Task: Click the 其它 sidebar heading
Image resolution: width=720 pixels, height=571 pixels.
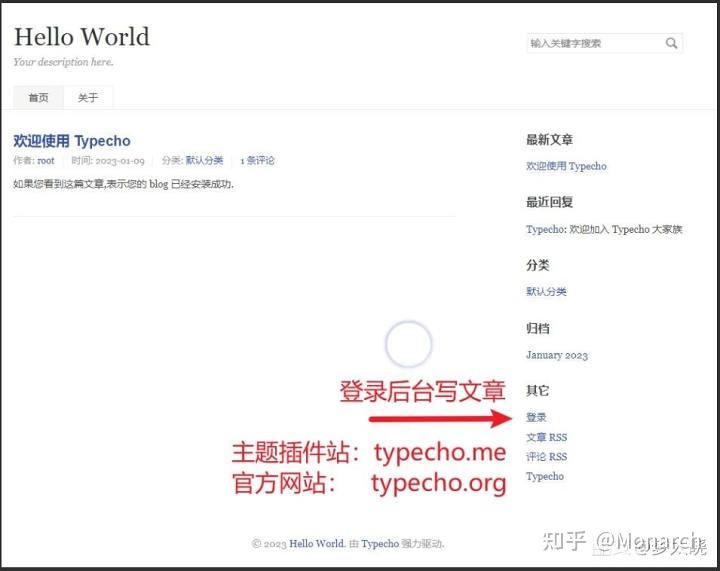Action: [x=538, y=391]
